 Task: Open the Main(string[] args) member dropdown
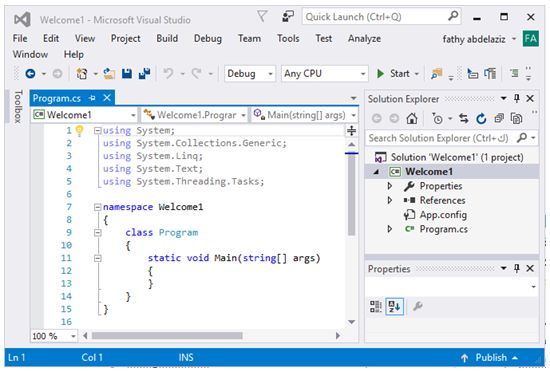click(x=304, y=115)
